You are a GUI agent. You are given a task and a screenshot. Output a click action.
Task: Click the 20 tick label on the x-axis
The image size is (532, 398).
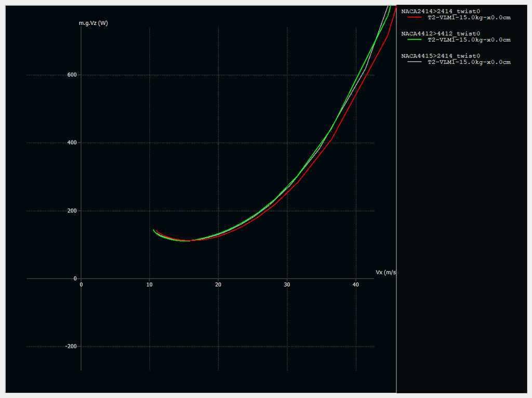point(218,285)
